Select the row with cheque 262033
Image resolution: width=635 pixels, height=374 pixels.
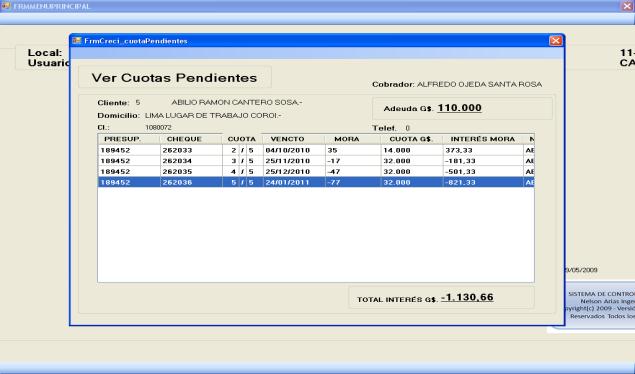pyautogui.click(x=316, y=150)
